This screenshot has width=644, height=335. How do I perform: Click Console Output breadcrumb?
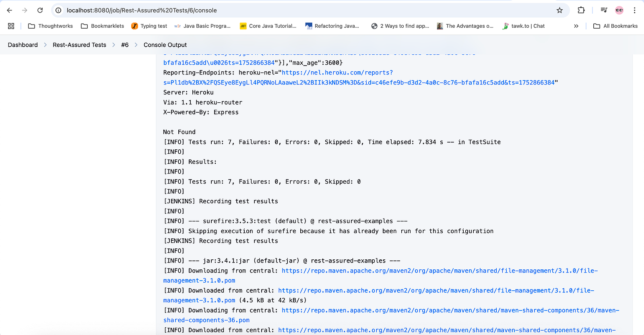(165, 45)
